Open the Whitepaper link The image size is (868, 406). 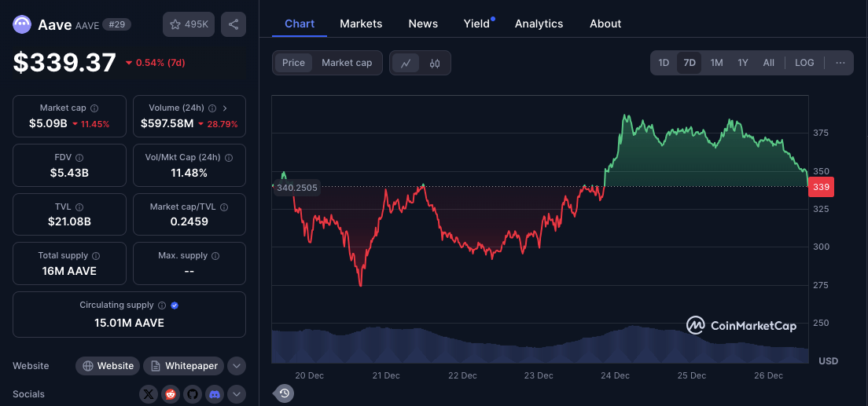click(184, 366)
